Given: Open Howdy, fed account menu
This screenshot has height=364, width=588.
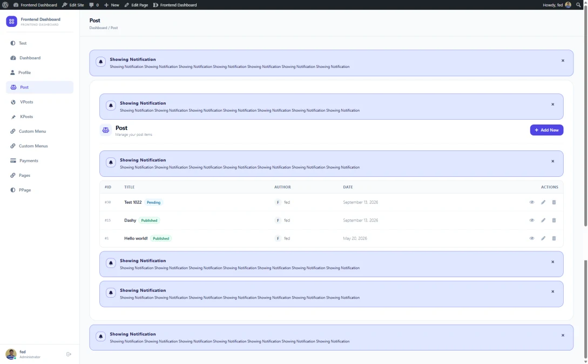Looking at the screenshot, I should coord(557,5).
